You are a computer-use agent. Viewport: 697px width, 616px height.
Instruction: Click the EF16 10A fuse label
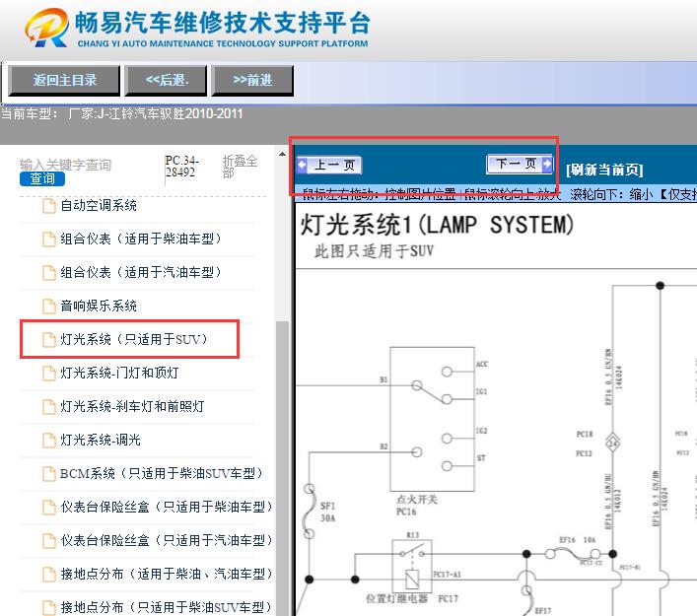[577, 540]
